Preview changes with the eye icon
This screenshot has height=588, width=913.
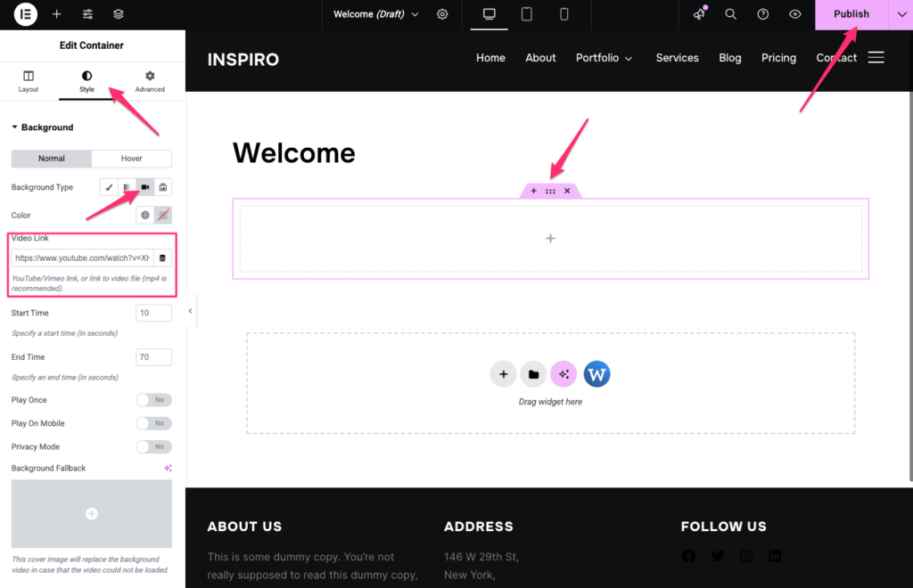pos(794,14)
